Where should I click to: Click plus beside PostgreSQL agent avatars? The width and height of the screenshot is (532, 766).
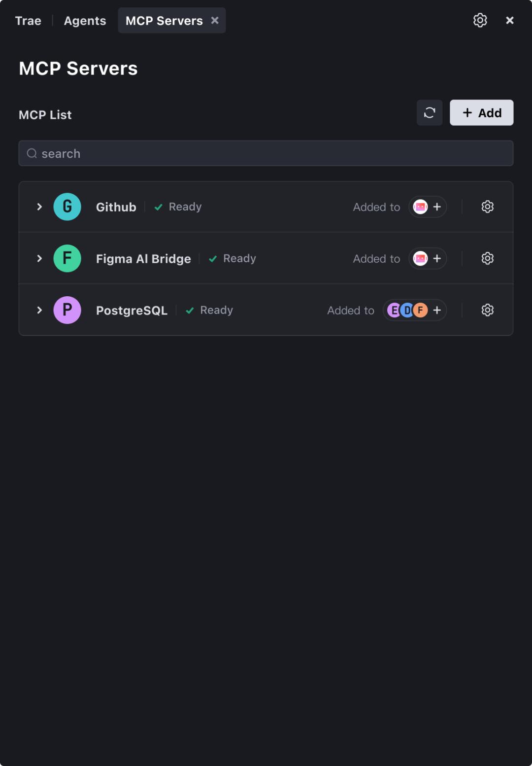tap(437, 310)
